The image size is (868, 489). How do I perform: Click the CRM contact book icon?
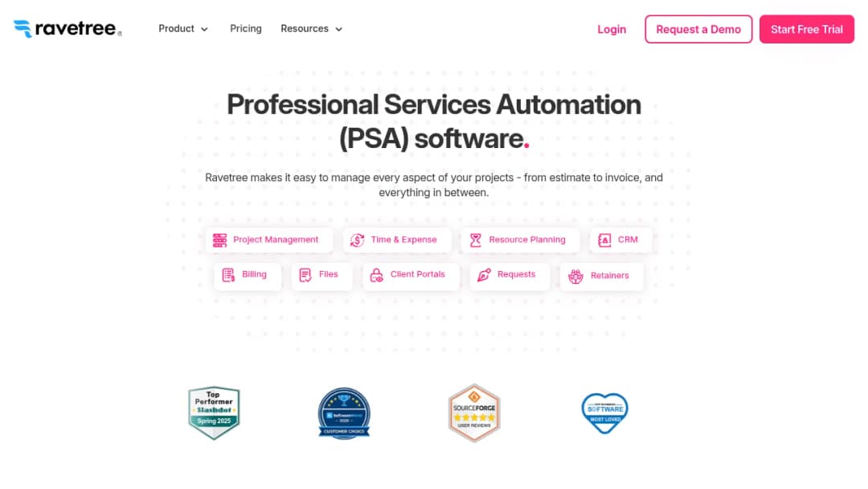pos(604,240)
